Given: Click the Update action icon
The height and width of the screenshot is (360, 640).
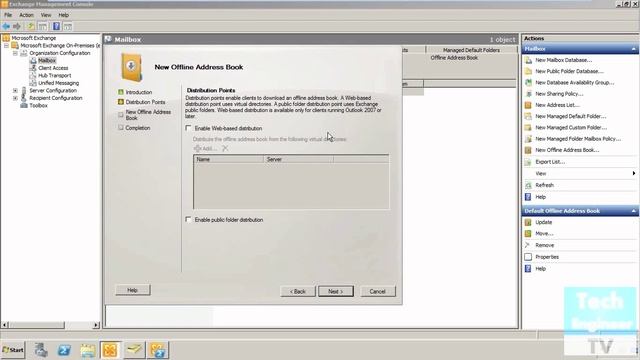Looking at the screenshot, I should click(528, 222).
